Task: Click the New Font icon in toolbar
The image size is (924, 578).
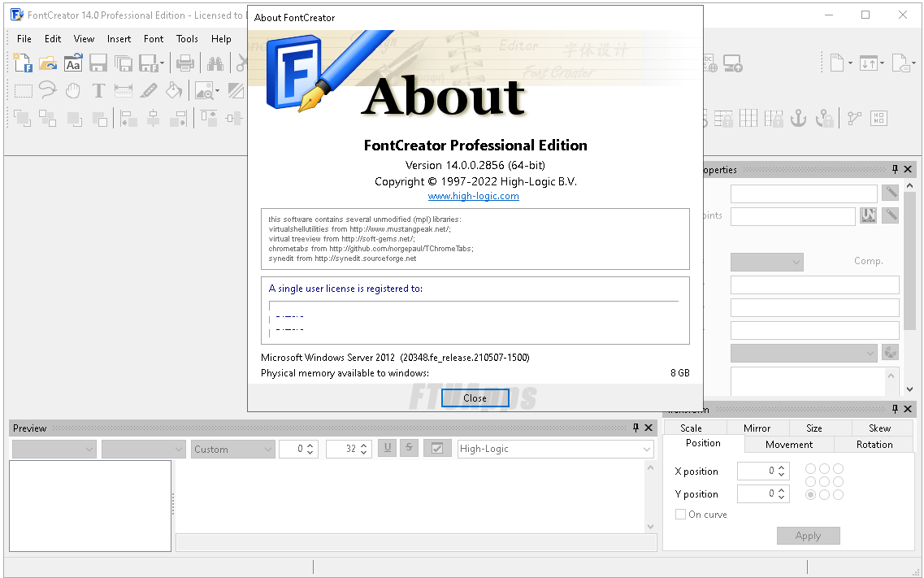Action: click(x=23, y=63)
